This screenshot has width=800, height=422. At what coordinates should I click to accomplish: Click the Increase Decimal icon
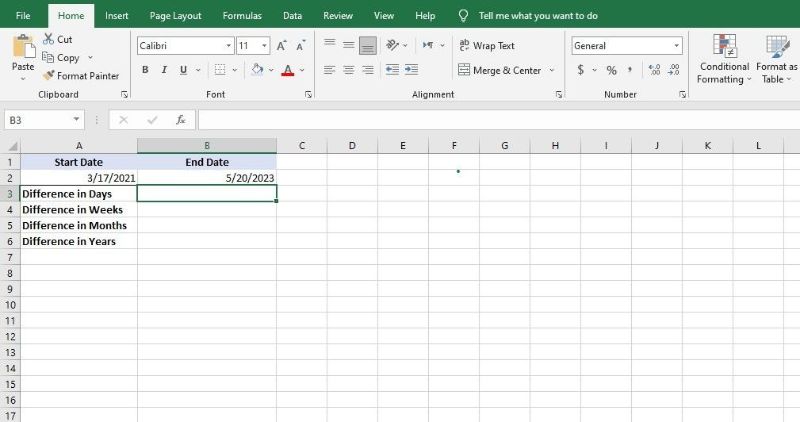click(655, 70)
